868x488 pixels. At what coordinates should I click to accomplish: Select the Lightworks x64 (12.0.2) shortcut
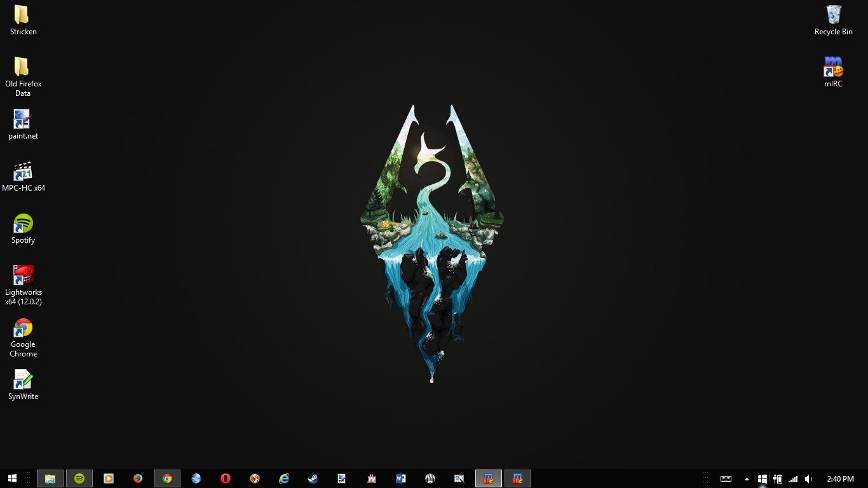click(23, 285)
